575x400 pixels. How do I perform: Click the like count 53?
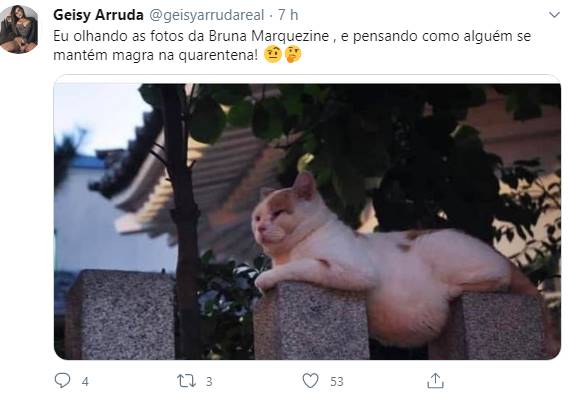click(337, 382)
